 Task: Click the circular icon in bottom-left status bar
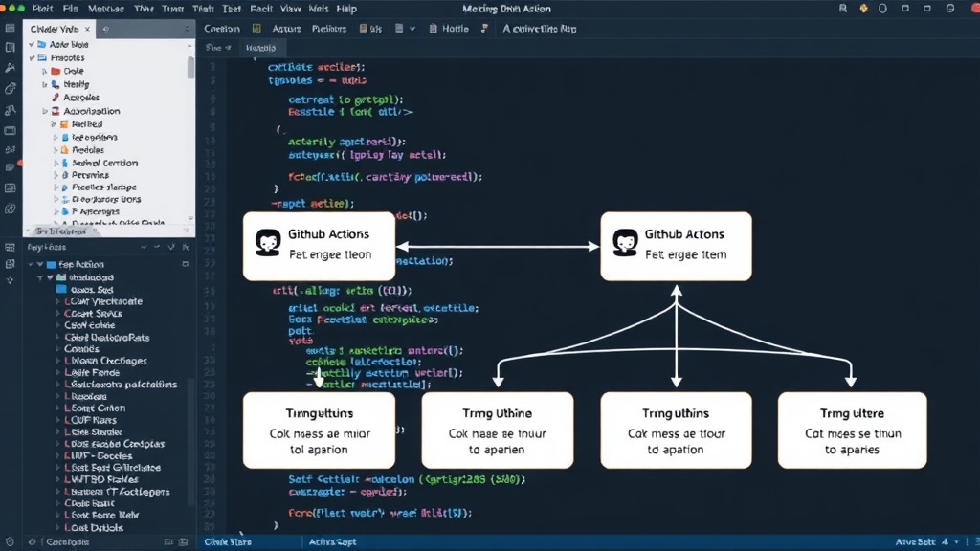10,542
